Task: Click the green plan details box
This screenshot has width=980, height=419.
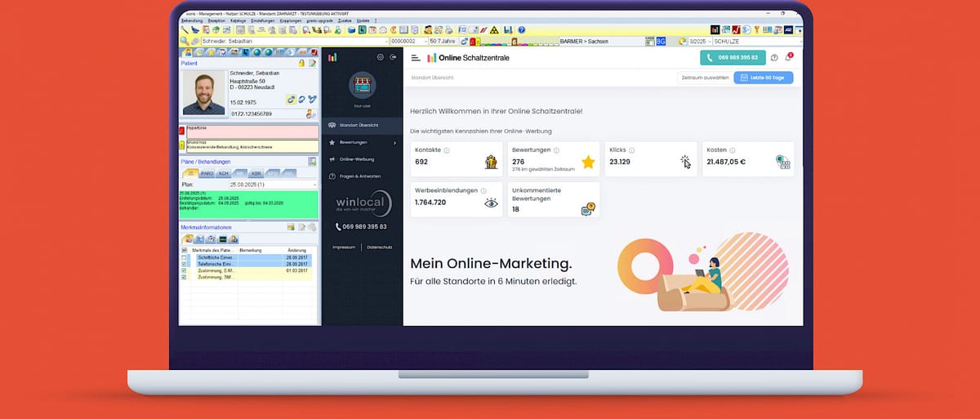Action: click(x=248, y=205)
